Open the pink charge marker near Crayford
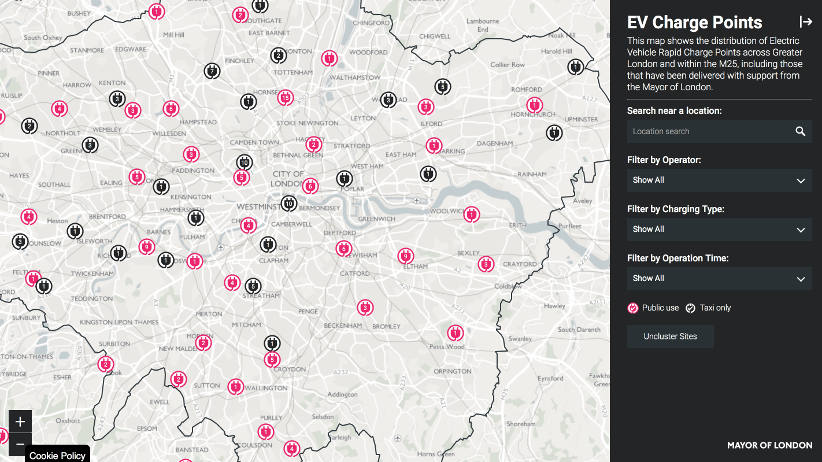Viewport: 822px width, 462px height. pos(485,264)
